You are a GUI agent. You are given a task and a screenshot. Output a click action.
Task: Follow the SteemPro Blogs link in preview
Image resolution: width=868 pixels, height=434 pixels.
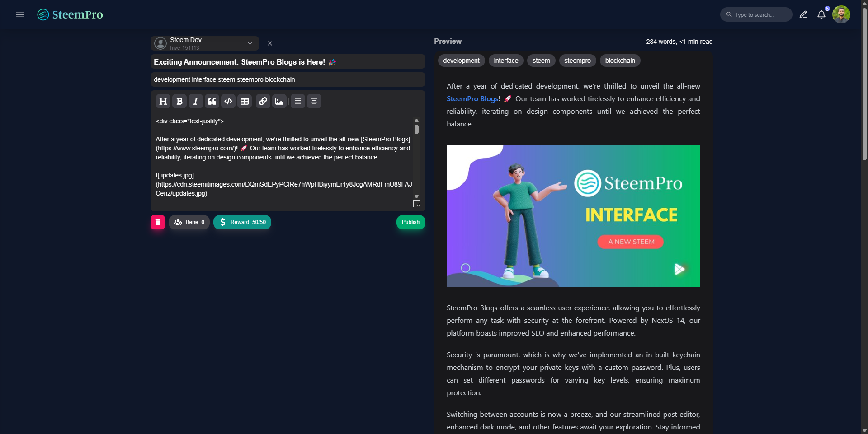tap(473, 99)
